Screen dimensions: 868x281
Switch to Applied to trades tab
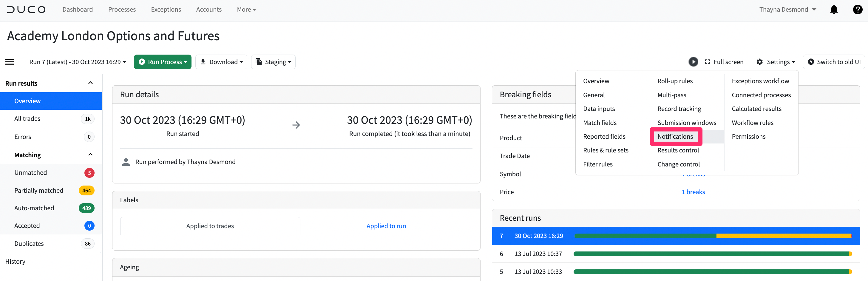(x=210, y=226)
